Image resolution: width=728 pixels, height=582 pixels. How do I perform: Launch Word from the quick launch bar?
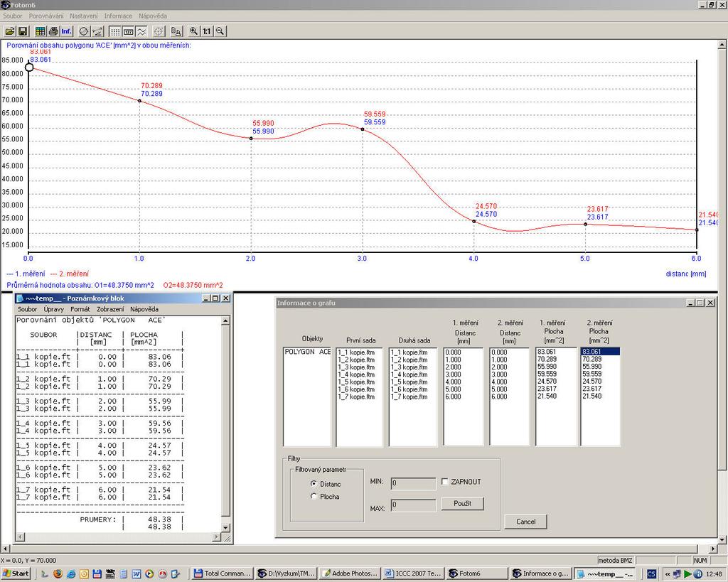[x=136, y=573]
